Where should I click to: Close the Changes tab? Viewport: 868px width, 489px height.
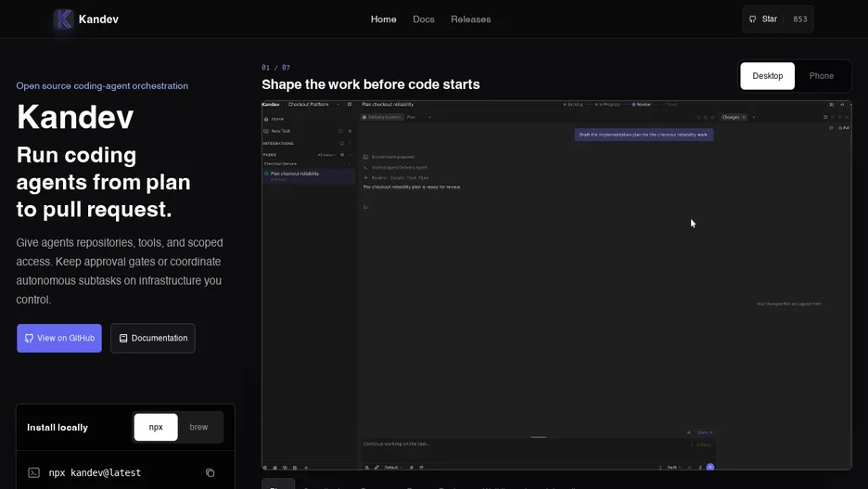coord(744,118)
